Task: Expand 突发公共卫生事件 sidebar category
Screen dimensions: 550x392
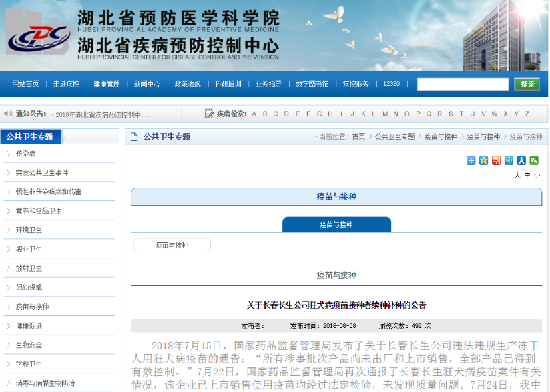Action: click(x=42, y=173)
